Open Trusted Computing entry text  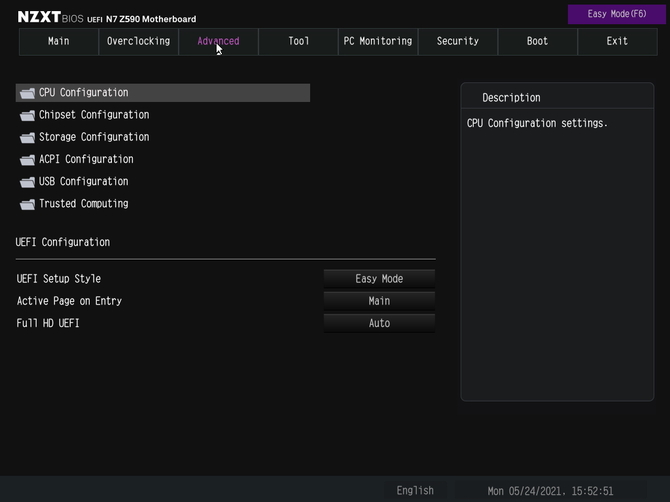(x=84, y=204)
